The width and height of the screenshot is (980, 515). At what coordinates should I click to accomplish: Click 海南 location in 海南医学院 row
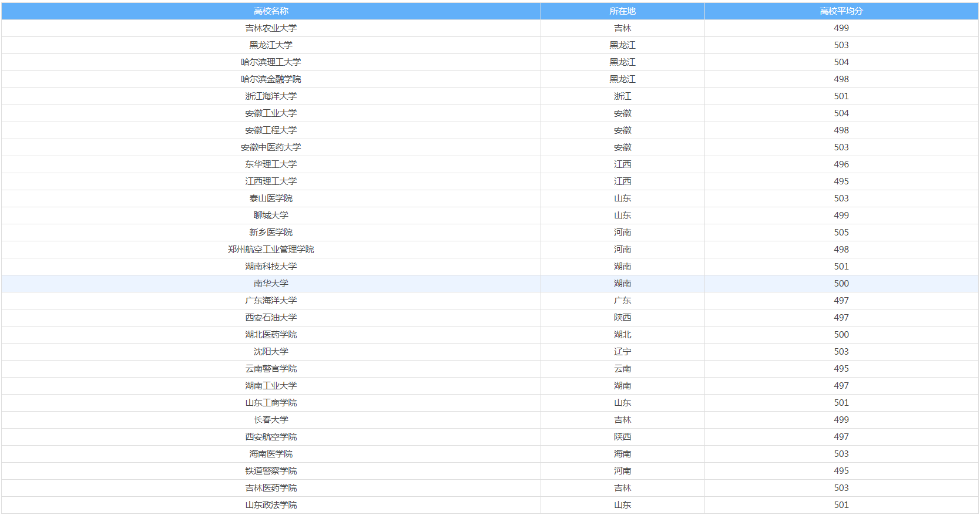coord(623,454)
